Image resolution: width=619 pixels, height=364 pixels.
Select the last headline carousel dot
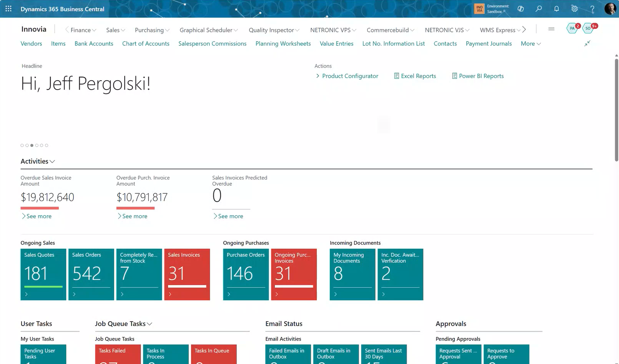click(x=47, y=145)
